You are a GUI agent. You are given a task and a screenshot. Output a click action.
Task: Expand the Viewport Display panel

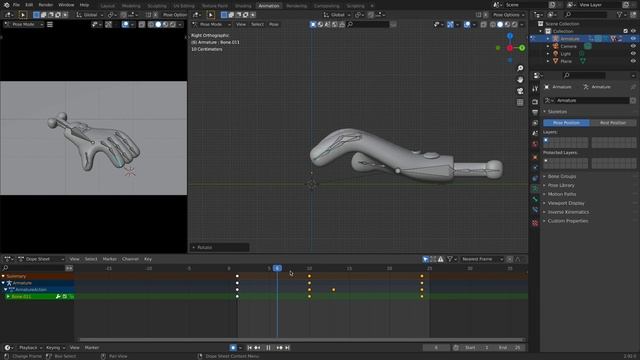(x=566, y=203)
